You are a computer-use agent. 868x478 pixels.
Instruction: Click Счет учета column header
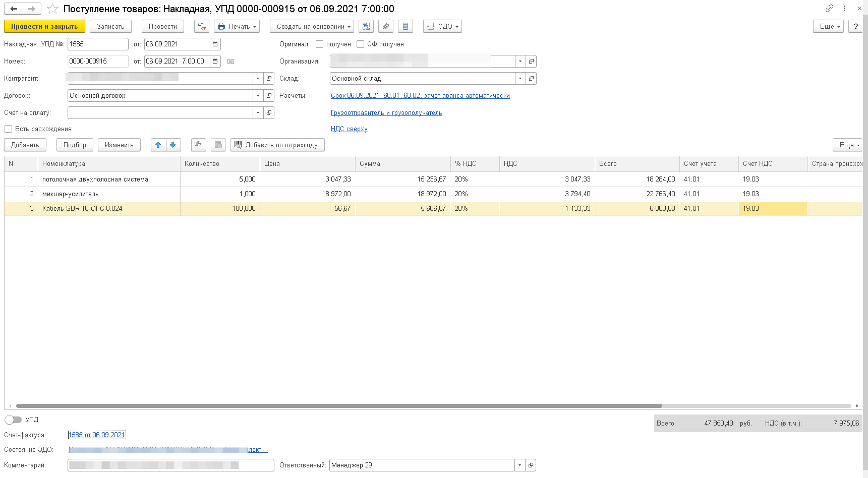point(709,164)
